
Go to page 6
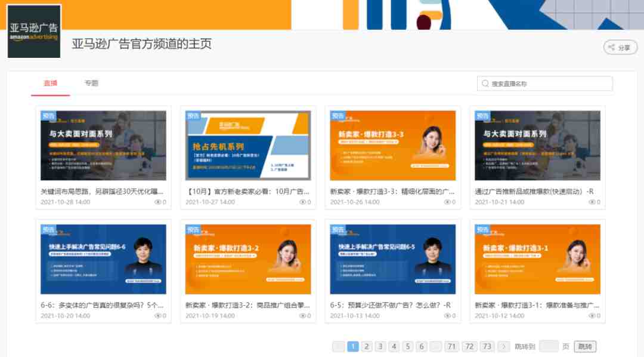point(422,346)
